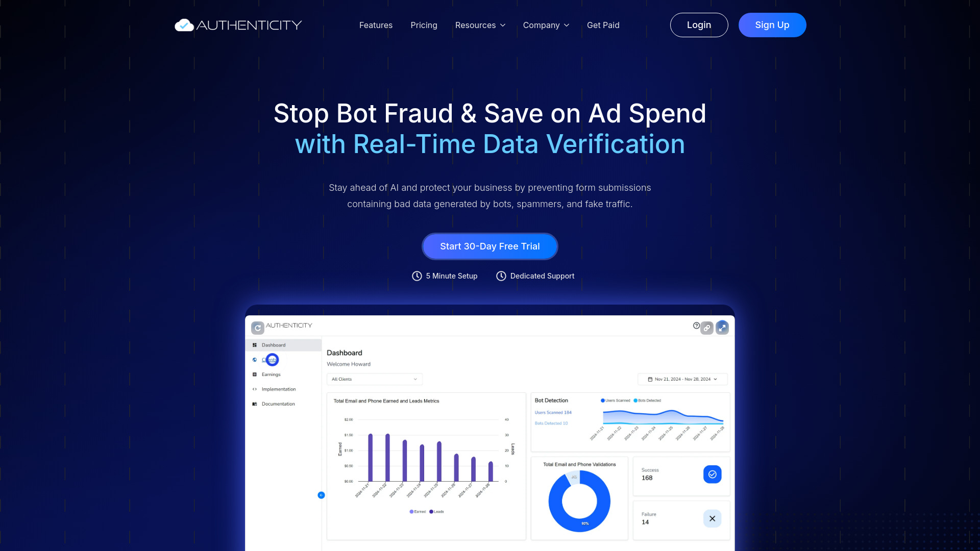Click the success checkmark icon
The image size is (980, 551).
tap(712, 474)
